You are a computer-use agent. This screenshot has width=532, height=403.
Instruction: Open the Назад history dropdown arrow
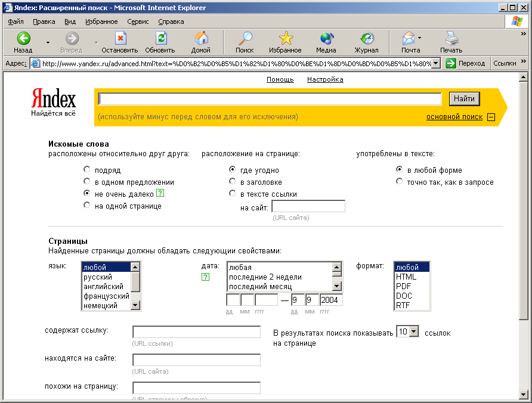pos(48,42)
